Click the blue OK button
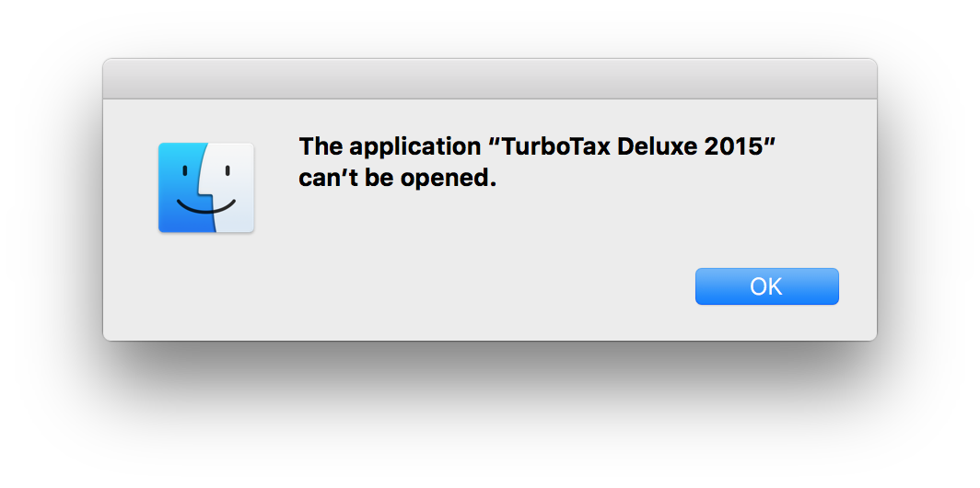Viewport: 980px width, 488px height. coord(766,286)
